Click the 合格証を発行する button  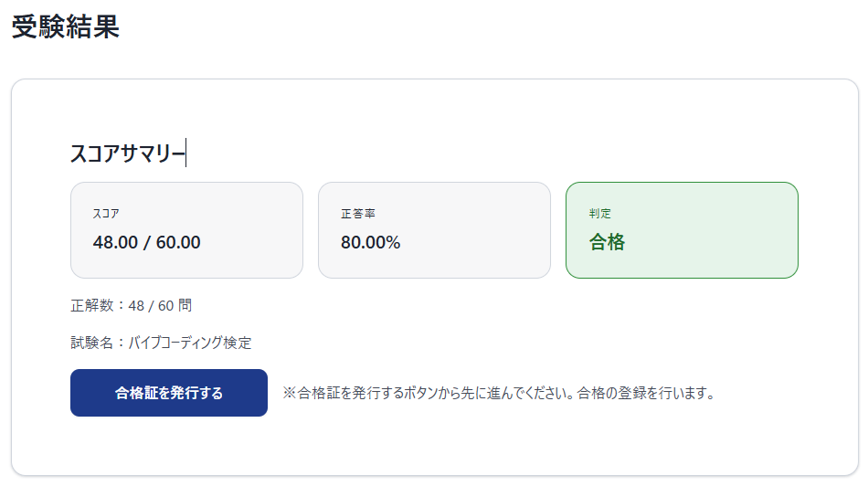point(169,393)
